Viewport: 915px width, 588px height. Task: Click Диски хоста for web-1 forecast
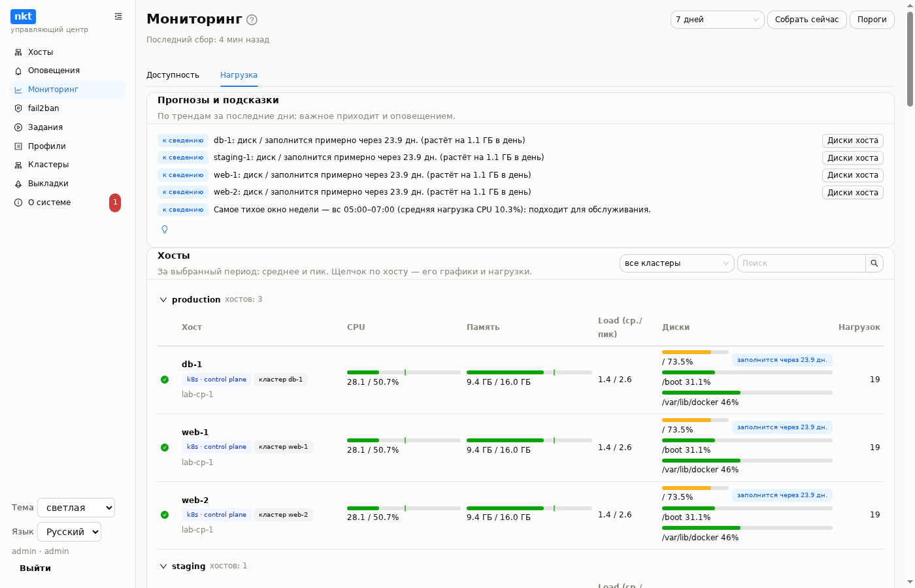point(853,175)
